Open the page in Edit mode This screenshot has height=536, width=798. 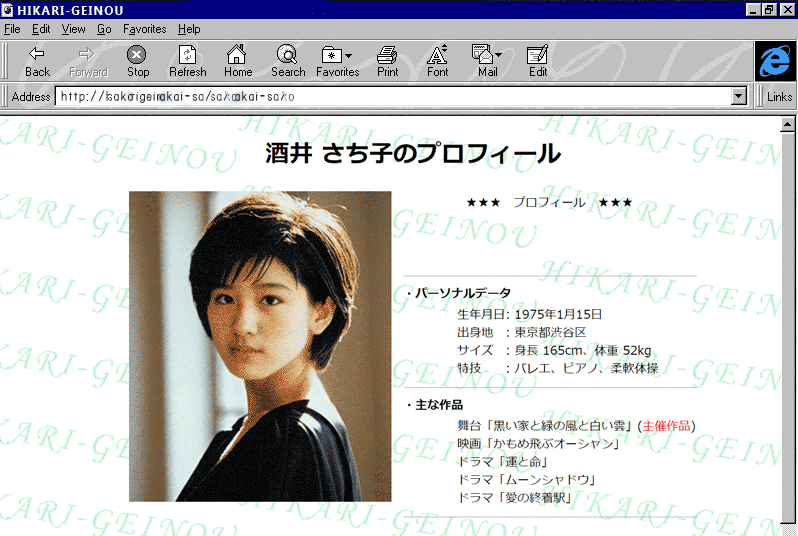click(538, 60)
